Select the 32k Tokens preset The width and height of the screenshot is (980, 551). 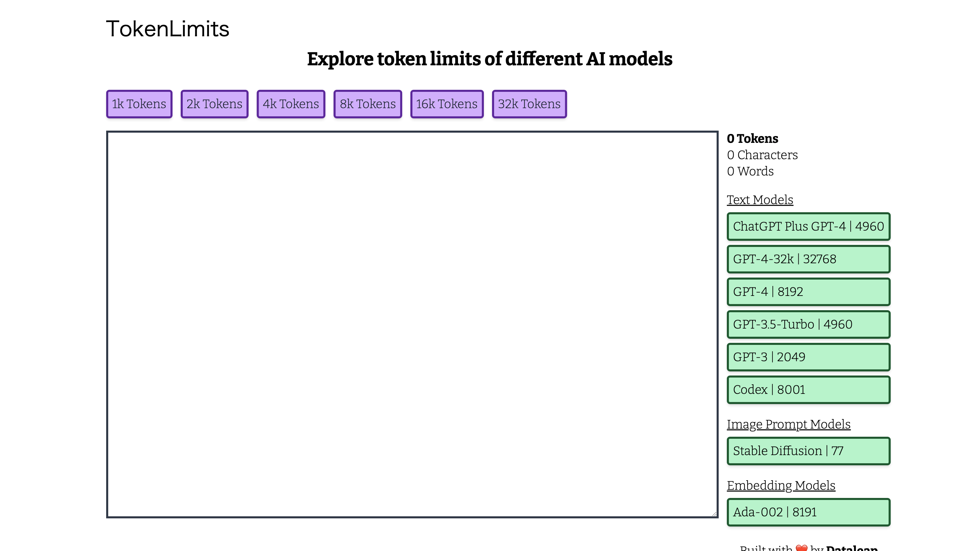coord(529,103)
